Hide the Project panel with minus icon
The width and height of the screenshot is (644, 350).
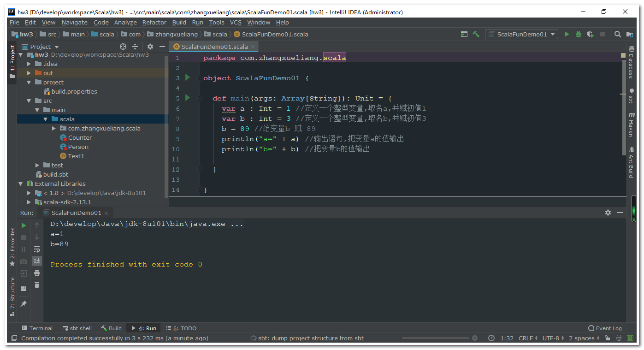click(x=162, y=47)
